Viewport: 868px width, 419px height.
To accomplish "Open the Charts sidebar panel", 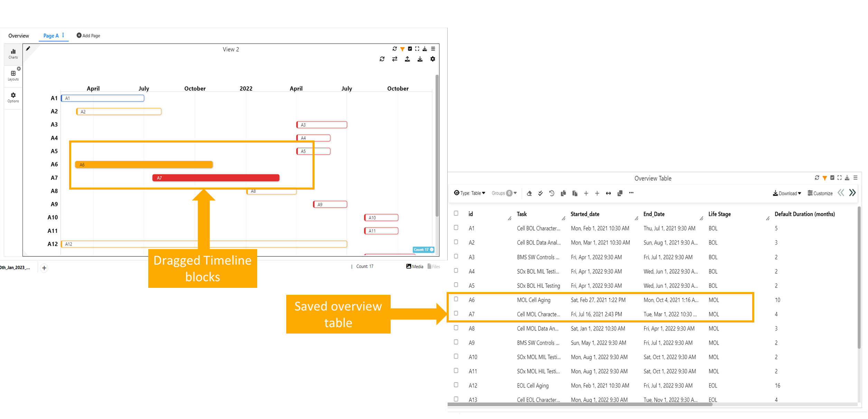I will click(x=13, y=54).
